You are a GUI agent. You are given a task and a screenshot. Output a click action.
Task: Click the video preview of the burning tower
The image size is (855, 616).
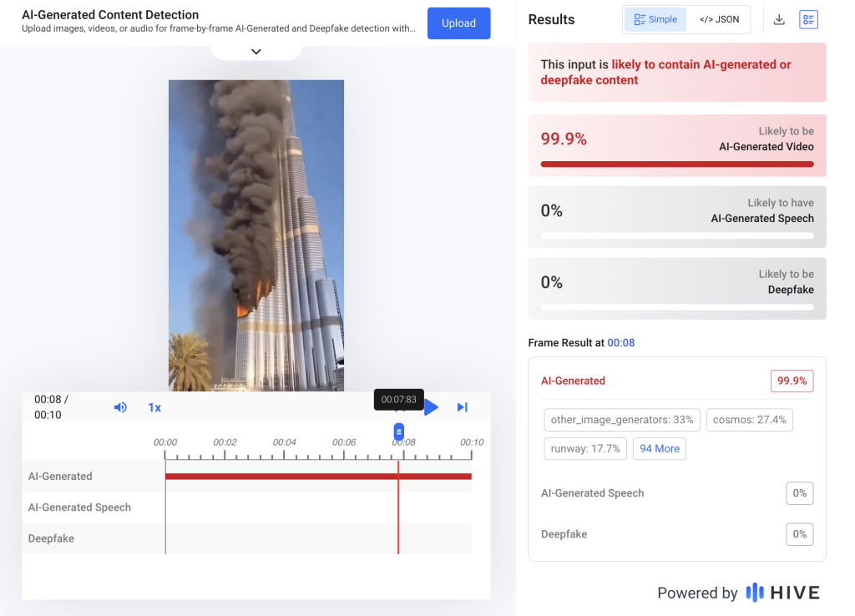[256, 235]
